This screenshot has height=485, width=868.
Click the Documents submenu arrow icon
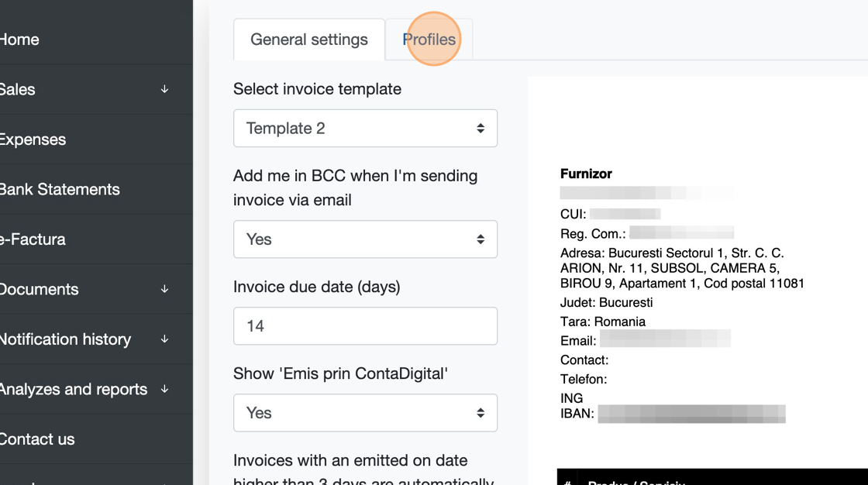(164, 290)
